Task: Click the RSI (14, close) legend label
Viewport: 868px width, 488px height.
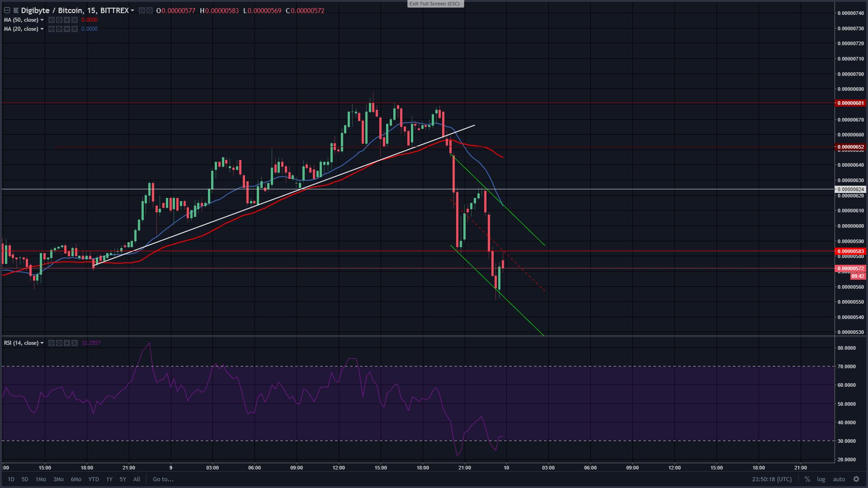Action: [x=21, y=343]
